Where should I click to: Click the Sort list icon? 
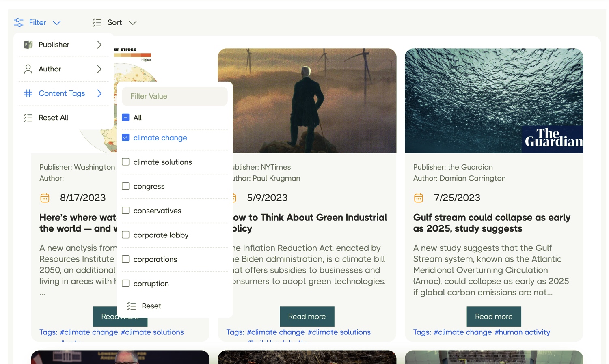pos(97,23)
